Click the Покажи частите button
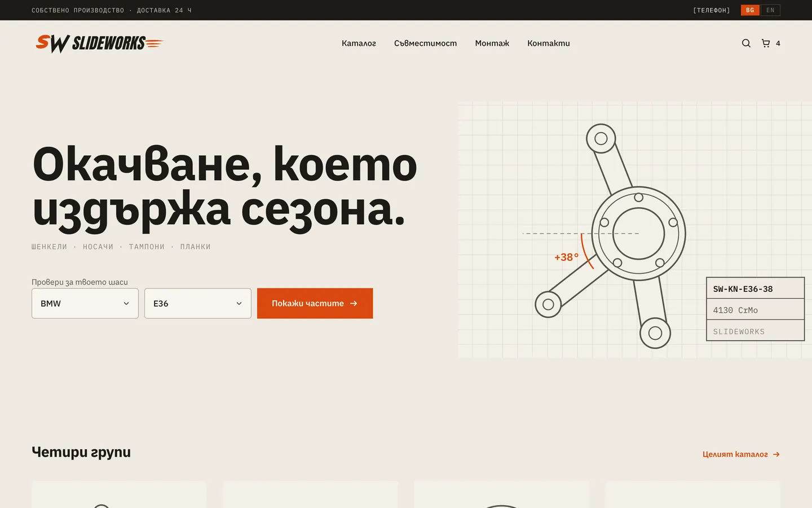The image size is (812, 508). [x=315, y=304]
